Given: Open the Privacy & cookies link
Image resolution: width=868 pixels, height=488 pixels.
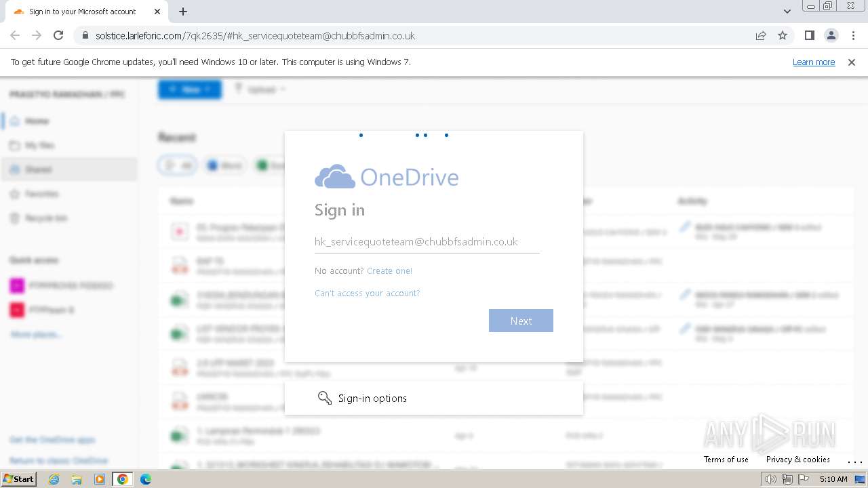Looking at the screenshot, I should click(x=798, y=459).
